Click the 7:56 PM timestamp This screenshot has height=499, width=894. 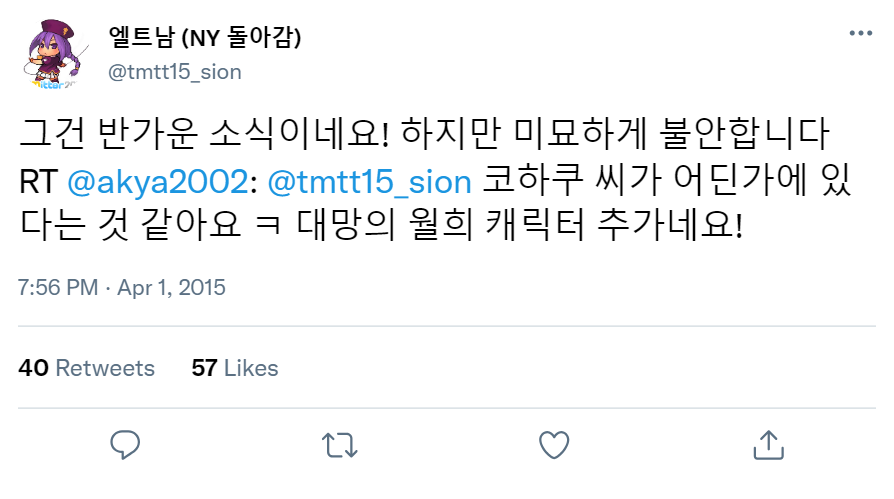[58, 287]
